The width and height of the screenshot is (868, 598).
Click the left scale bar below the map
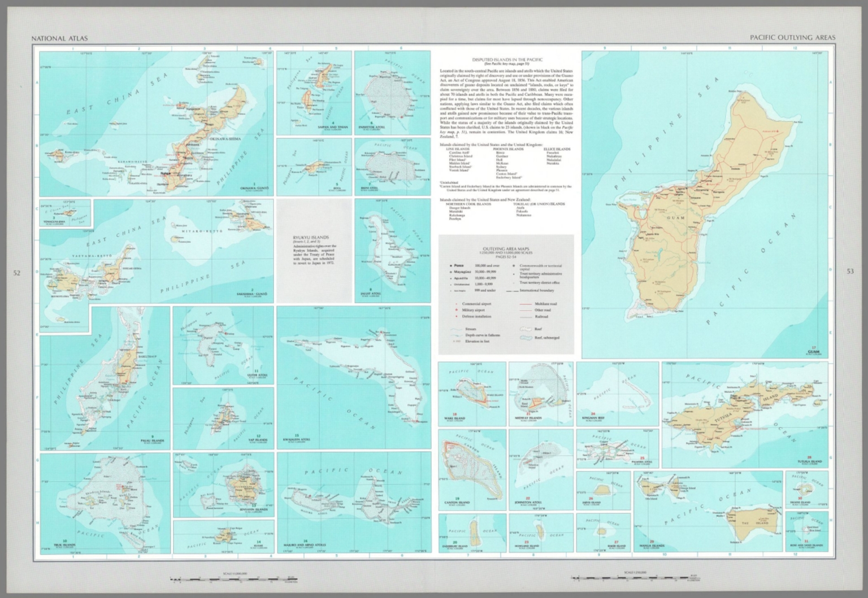pos(233,578)
